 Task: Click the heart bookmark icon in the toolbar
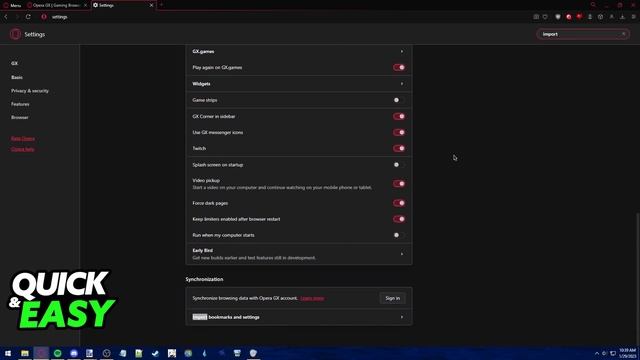(x=545, y=17)
